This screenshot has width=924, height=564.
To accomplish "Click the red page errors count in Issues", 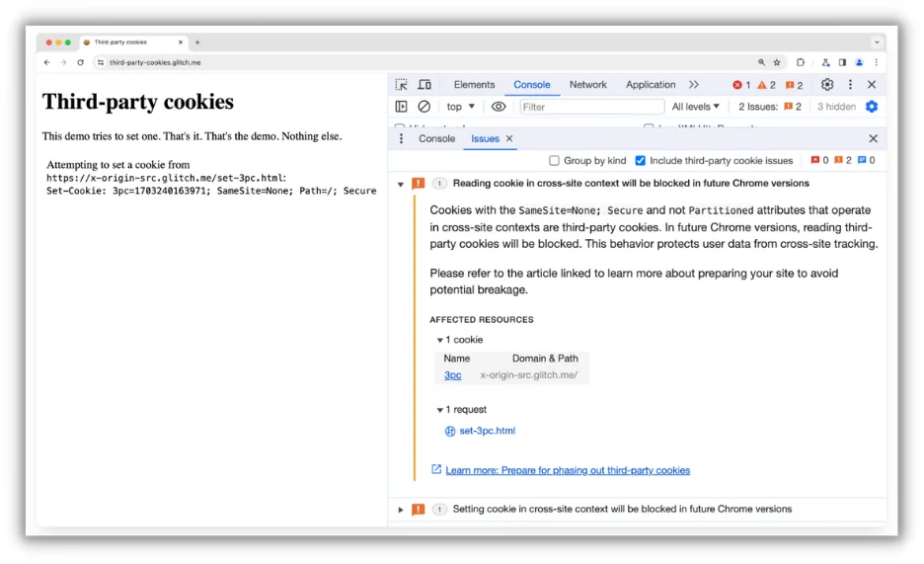I will pyautogui.click(x=819, y=160).
